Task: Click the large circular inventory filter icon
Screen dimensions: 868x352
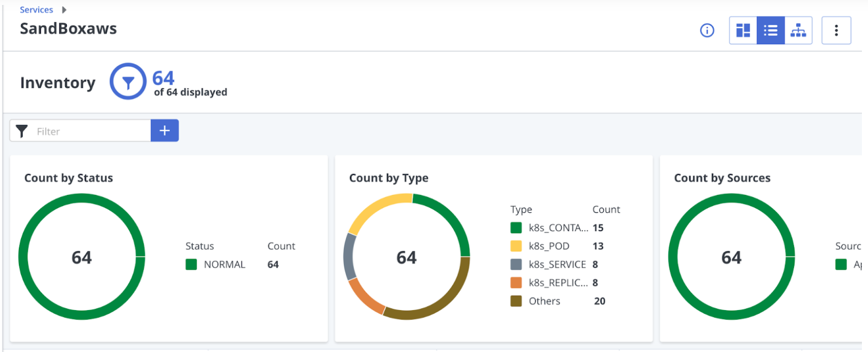Action: click(128, 82)
